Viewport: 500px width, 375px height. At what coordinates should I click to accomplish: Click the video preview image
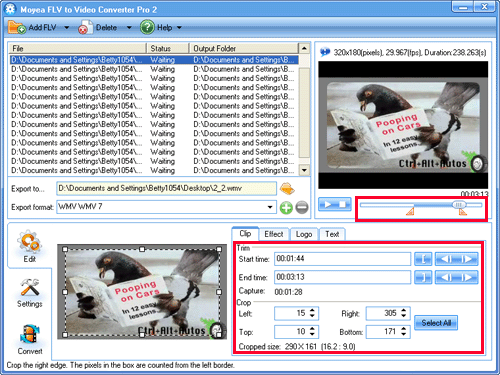coord(403,125)
